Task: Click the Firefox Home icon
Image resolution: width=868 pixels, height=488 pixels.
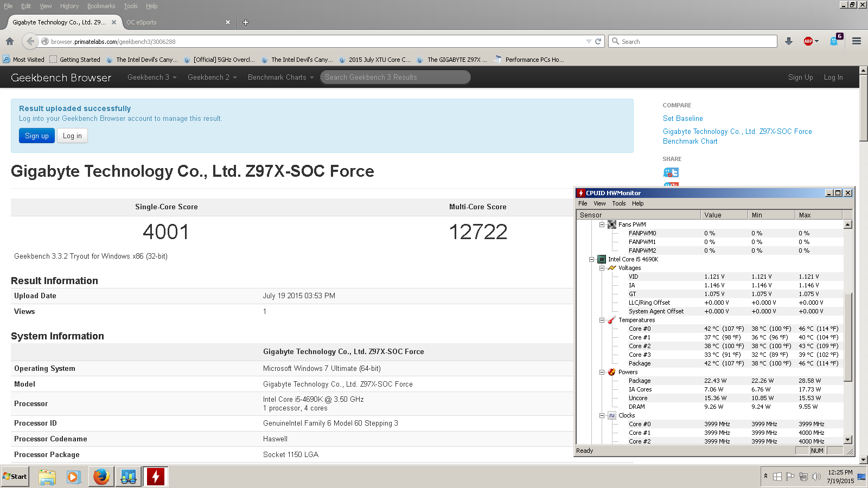Action: click(x=10, y=41)
